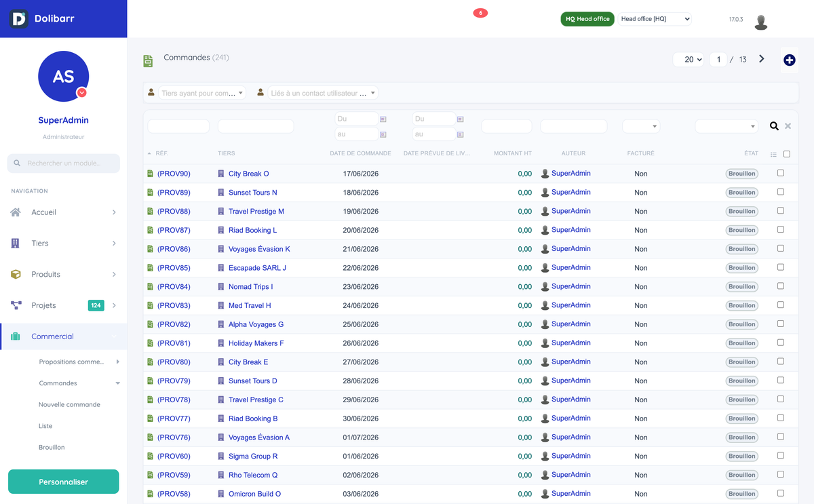Click the red notification badge showing 6
Screen dimensions: 814x504
[480, 13]
